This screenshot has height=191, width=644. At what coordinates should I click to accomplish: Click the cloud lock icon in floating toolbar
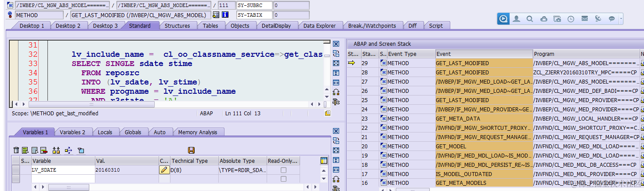click(x=543, y=19)
